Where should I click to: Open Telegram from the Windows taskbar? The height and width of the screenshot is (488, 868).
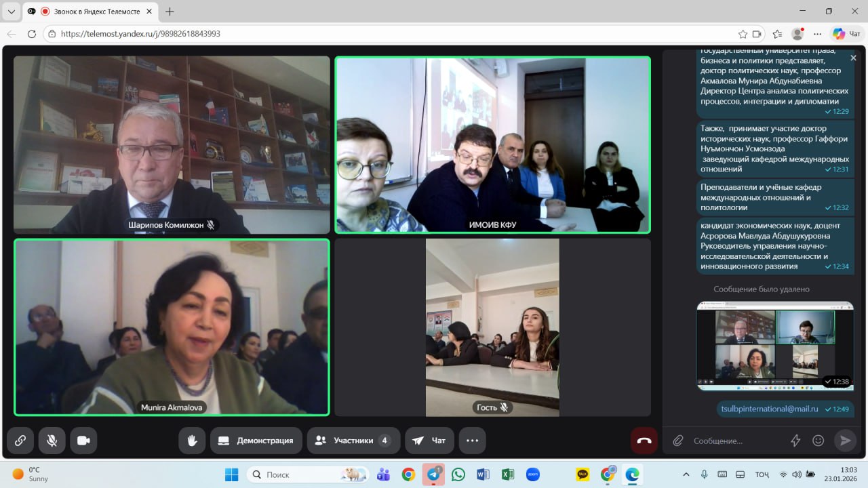pyautogui.click(x=434, y=474)
